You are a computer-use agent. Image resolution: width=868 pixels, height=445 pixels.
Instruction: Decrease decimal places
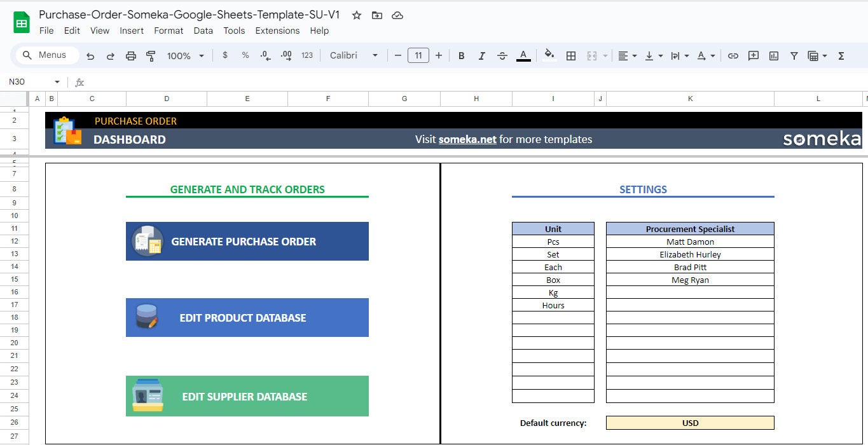265,55
